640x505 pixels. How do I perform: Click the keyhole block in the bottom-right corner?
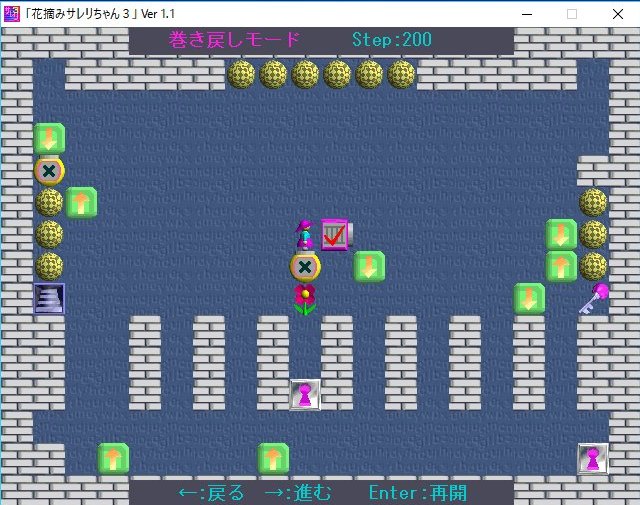tap(593, 459)
